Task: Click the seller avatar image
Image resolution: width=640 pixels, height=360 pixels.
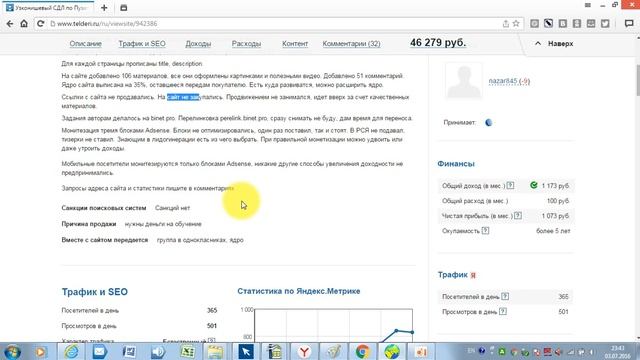Action: coord(463,81)
